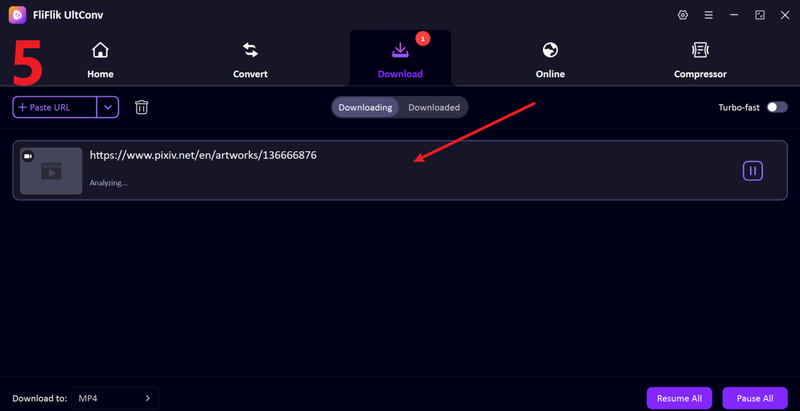The height and width of the screenshot is (411, 800).
Task: Open the MP4 format dropdown
Action: [115, 398]
